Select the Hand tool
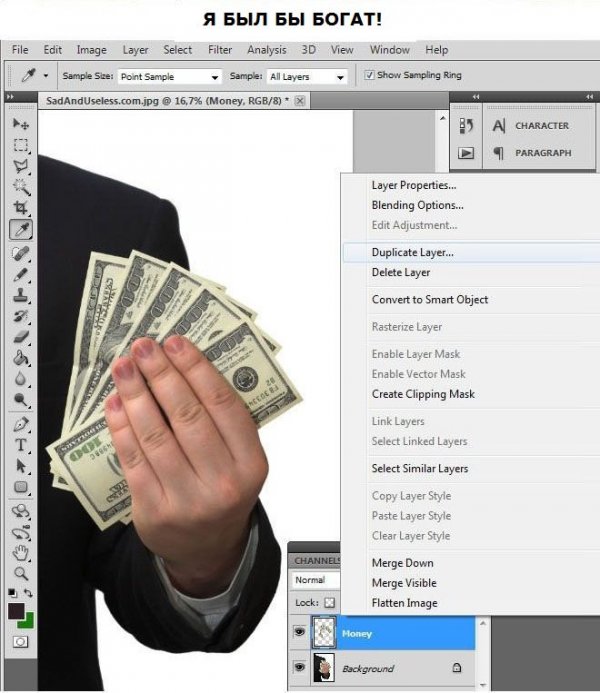 (x=20, y=553)
